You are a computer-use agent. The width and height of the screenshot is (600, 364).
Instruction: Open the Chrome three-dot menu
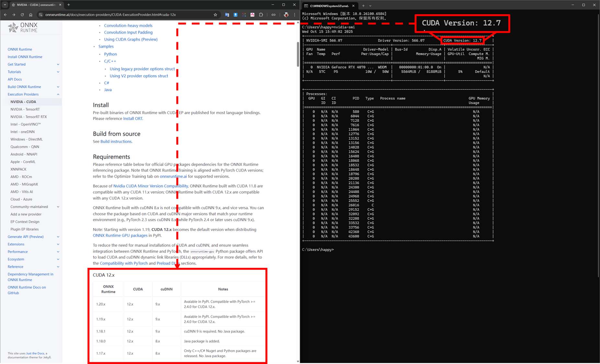[x=294, y=15]
